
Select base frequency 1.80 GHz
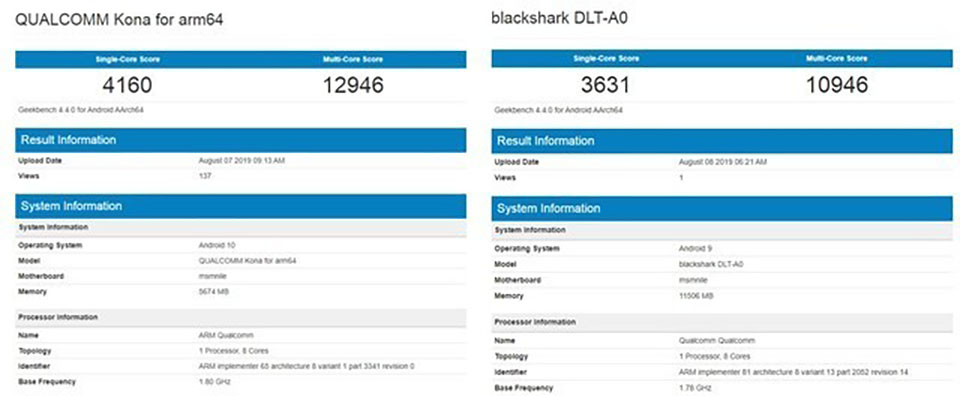pyautogui.click(x=215, y=382)
